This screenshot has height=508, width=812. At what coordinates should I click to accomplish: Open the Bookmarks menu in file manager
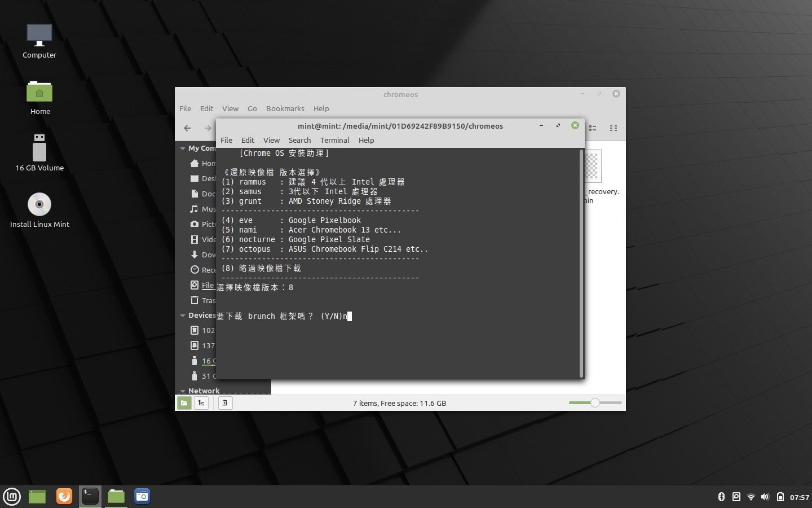click(x=285, y=108)
